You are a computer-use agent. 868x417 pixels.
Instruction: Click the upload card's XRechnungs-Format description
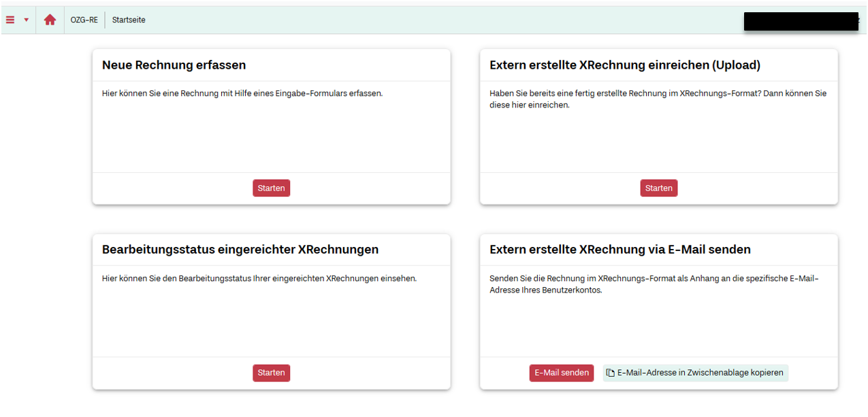coord(657,99)
